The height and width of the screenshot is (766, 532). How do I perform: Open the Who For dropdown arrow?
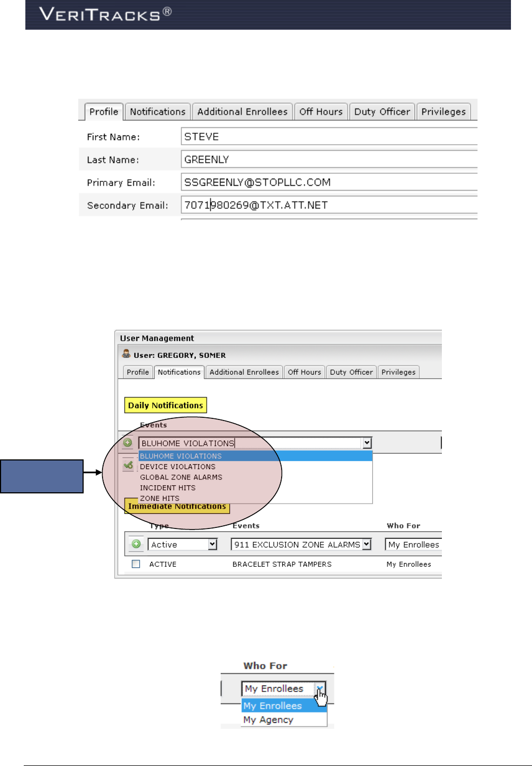coord(320,689)
